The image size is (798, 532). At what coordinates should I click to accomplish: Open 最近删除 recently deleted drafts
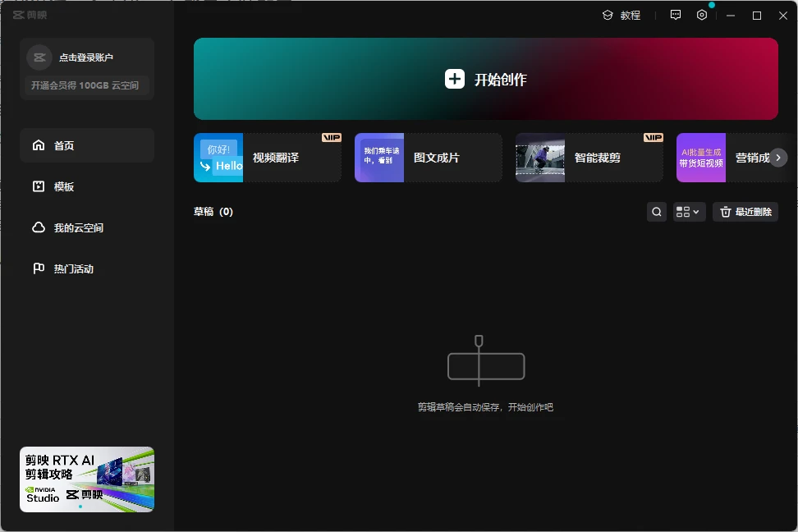click(745, 211)
